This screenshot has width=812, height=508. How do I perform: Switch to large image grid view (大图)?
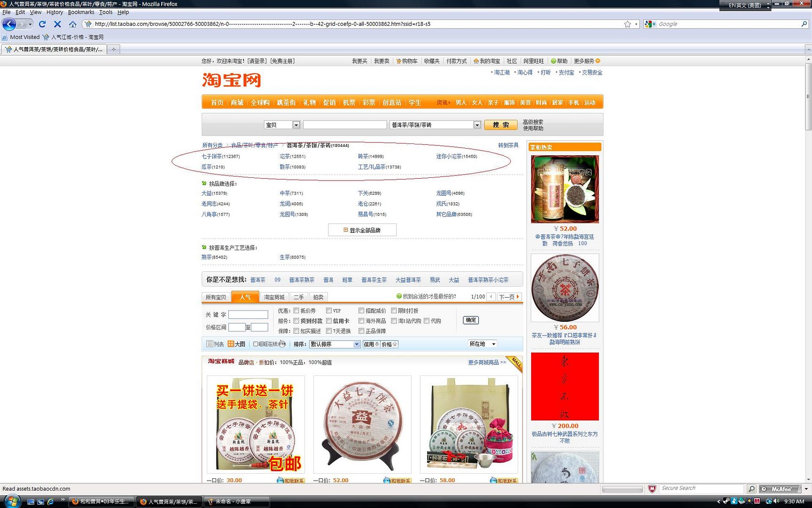(236, 344)
